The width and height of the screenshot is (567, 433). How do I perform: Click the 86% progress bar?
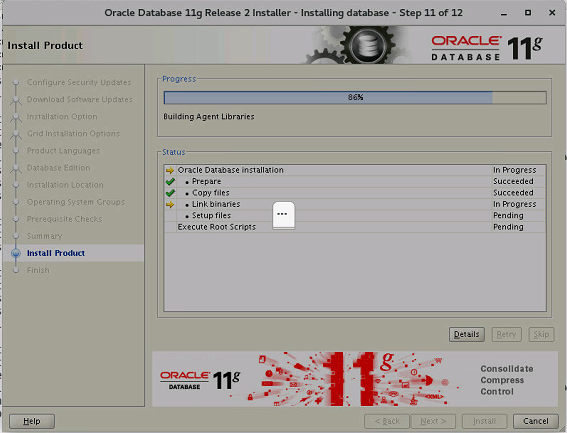[x=355, y=97]
